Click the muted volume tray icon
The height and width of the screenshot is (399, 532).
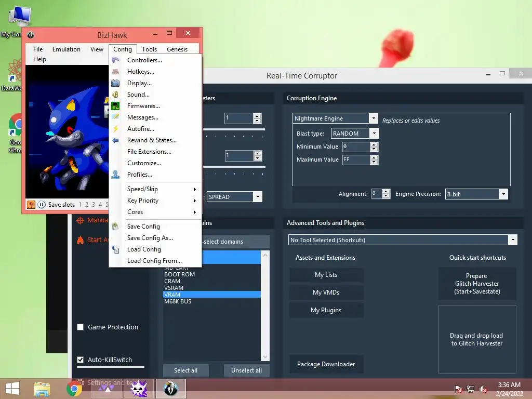483,389
